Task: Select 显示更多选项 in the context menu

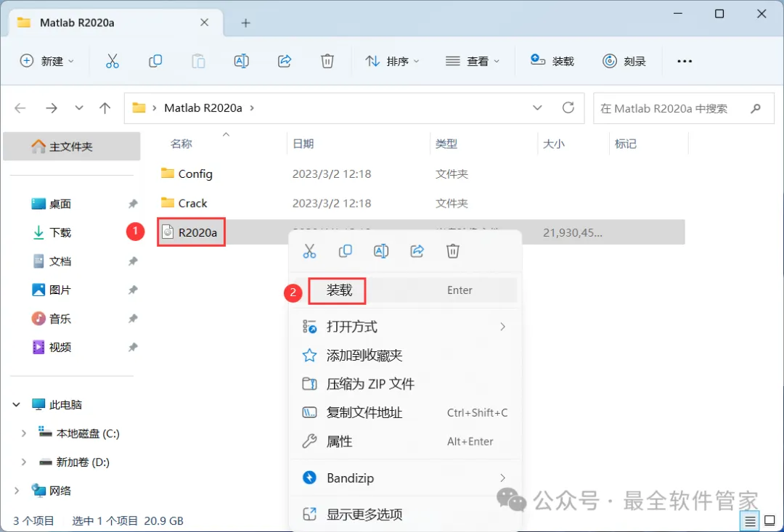Action: (406, 514)
